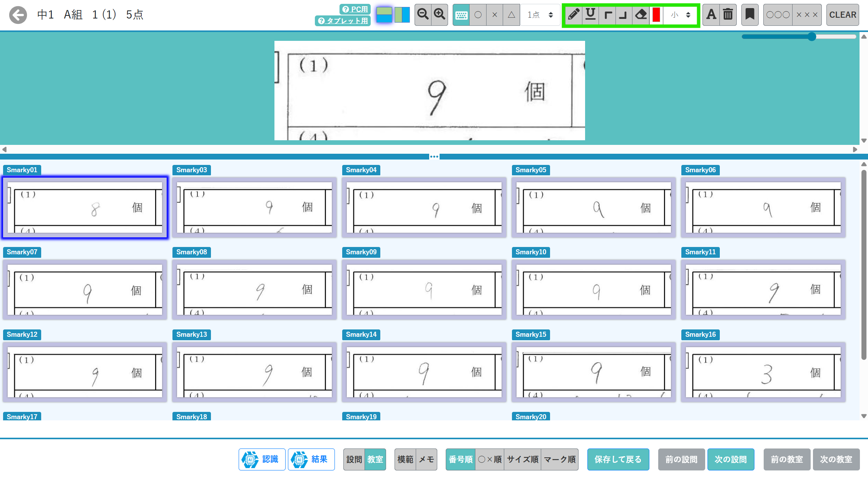
Task: Toggle the keyboard input mode
Action: coord(461,15)
